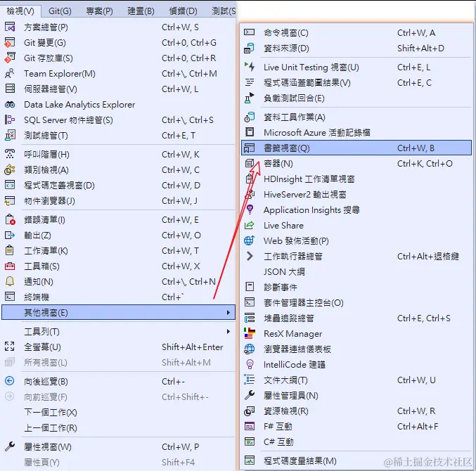Click the 命令視窗 icon
This screenshot has height=471, width=476.
249,32
